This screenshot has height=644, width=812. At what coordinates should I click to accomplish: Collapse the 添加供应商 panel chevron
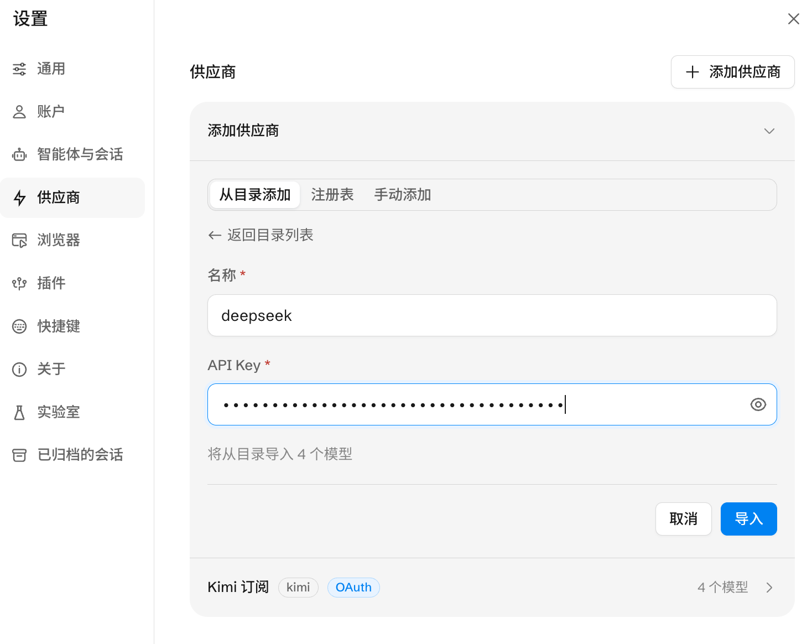click(769, 131)
